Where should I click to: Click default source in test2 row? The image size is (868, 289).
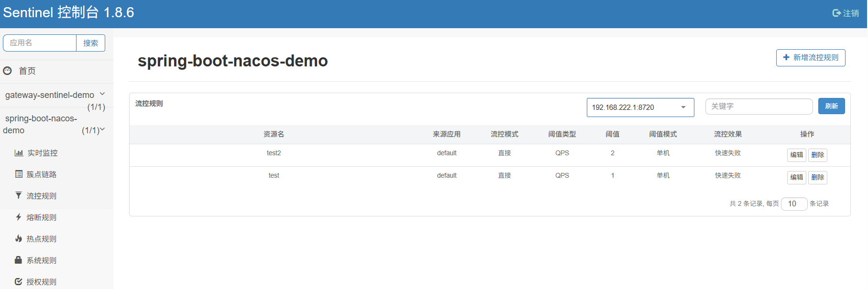coord(447,153)
